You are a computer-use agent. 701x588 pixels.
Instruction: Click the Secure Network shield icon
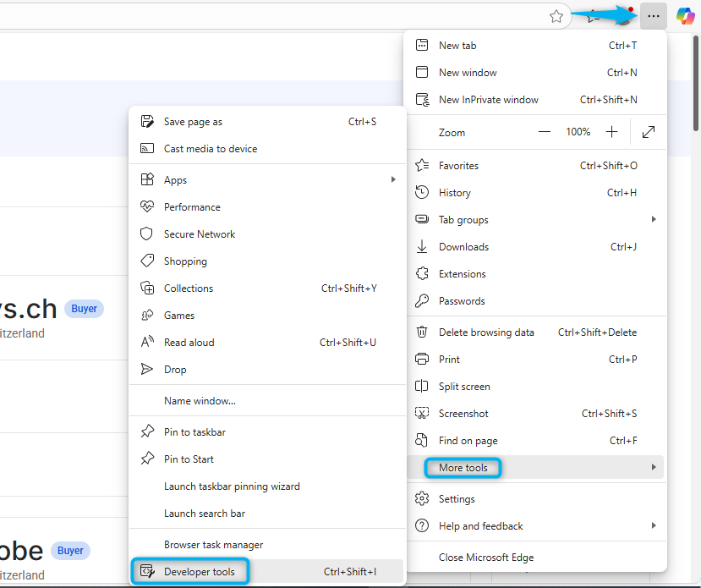click(146, 234)
